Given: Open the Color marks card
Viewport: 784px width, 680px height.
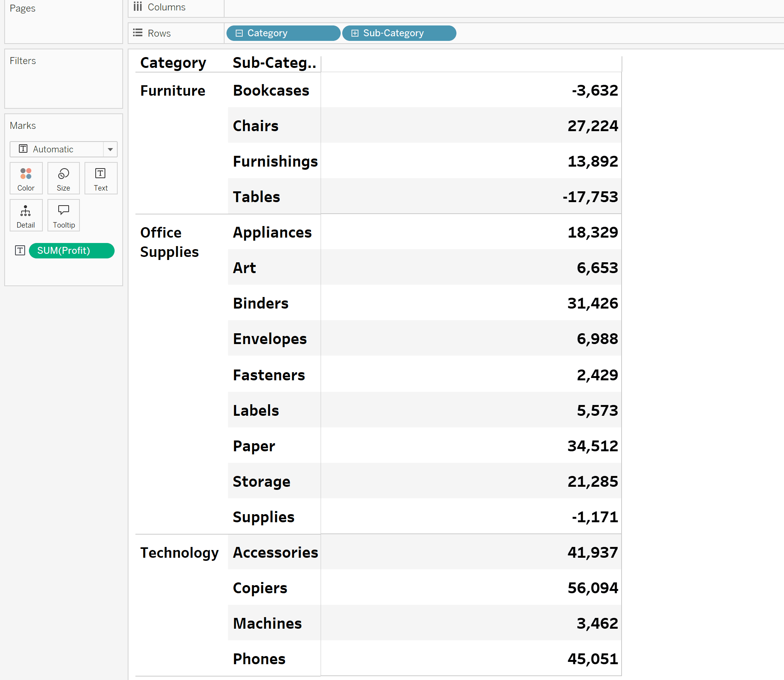Looking at the screenshot, I should click(x=26, y=178).
